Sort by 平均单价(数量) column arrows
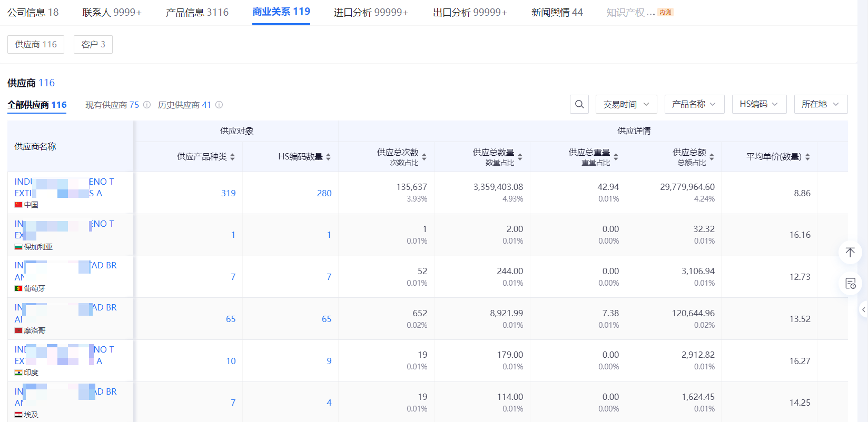Viewport: 868px width, 422px height. click(807, 157)
